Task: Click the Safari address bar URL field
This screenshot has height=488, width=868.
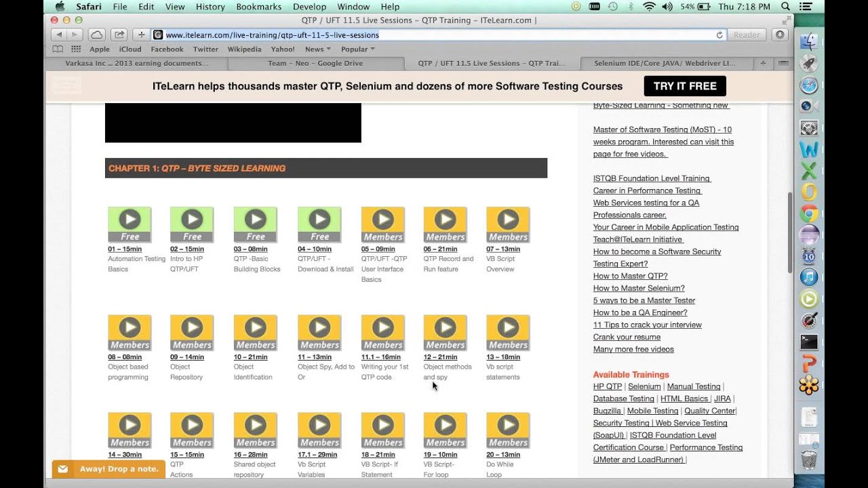Action: click(437, 35)
